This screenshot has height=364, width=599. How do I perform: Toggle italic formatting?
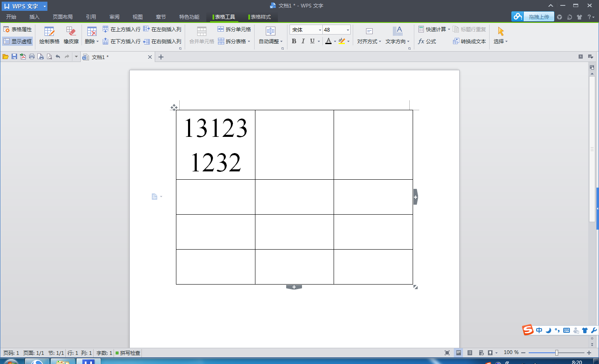303,41
